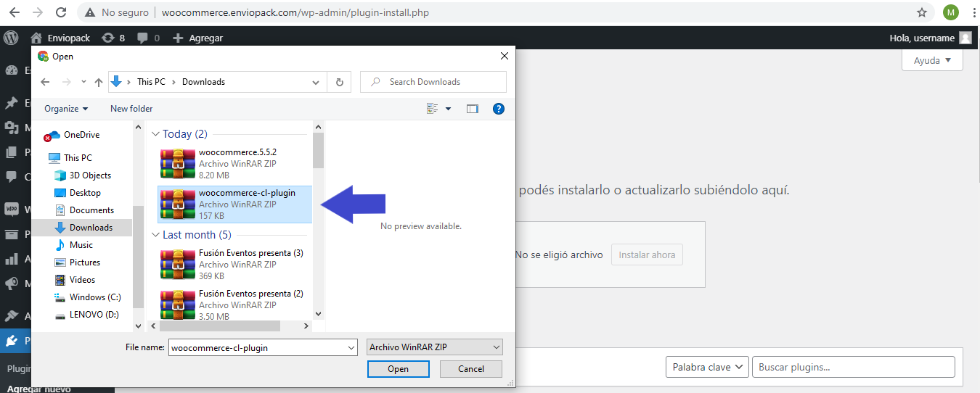980x393 pixels.
Task: Select woocommerce.5.5.2 zip file
Action: (235, 164)
